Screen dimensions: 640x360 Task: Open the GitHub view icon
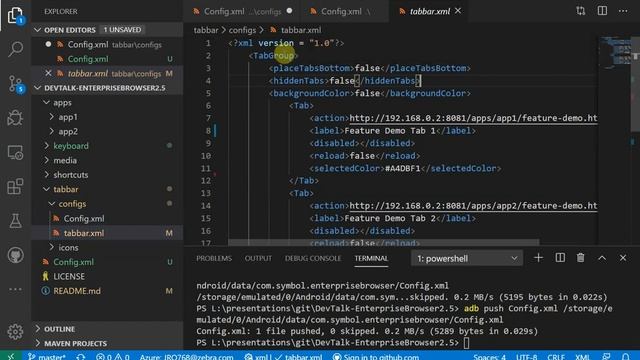[15, 256]
